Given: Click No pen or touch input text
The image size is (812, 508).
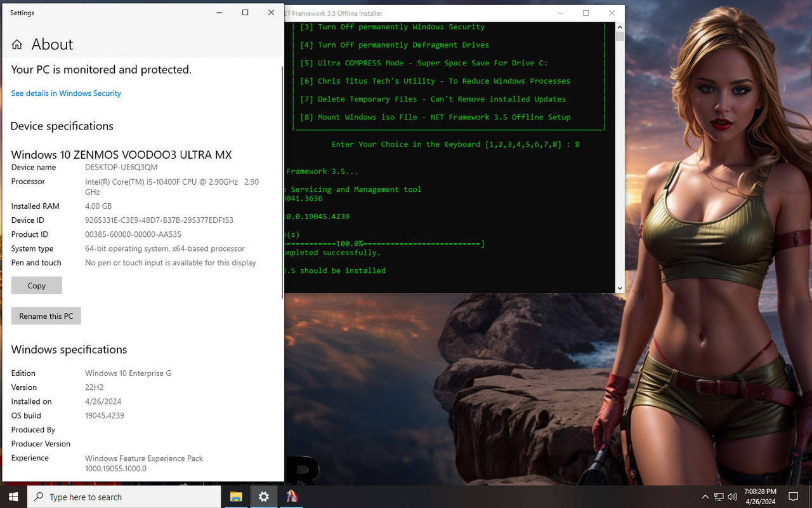Looking at the screenshot, I should pos(171,263).
